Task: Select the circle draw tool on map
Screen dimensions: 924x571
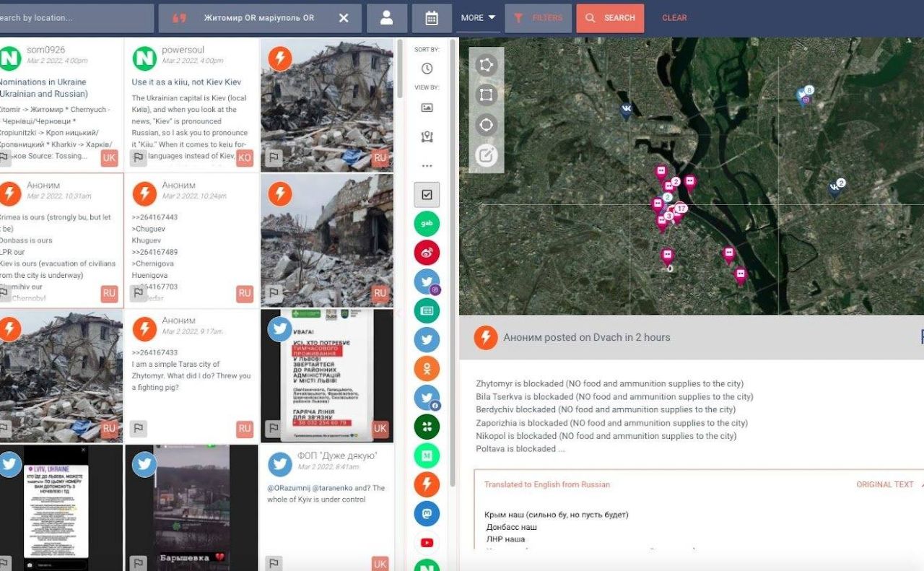Action: (x=487, y=125)
